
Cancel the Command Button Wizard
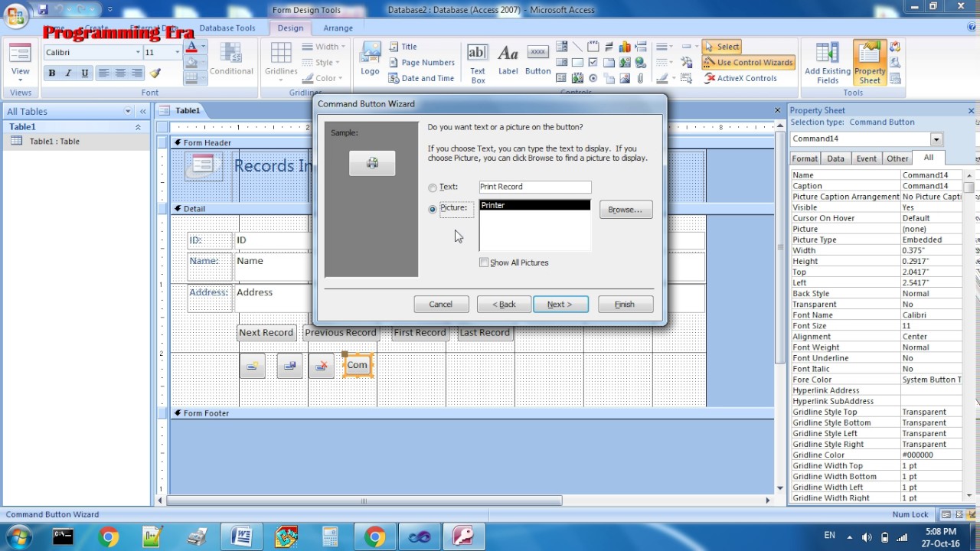pyautogui.click(x=441, y=305)
